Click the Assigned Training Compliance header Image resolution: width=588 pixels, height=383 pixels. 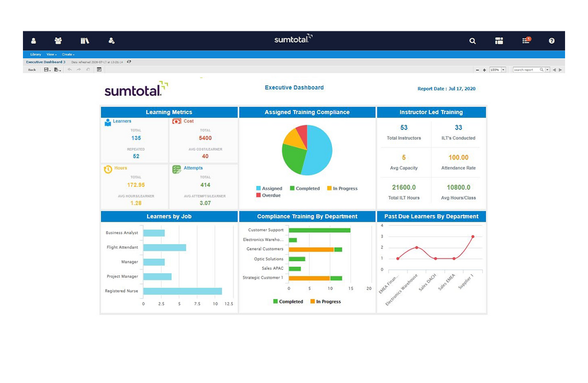pyautogui.click(x=307, y=112)
